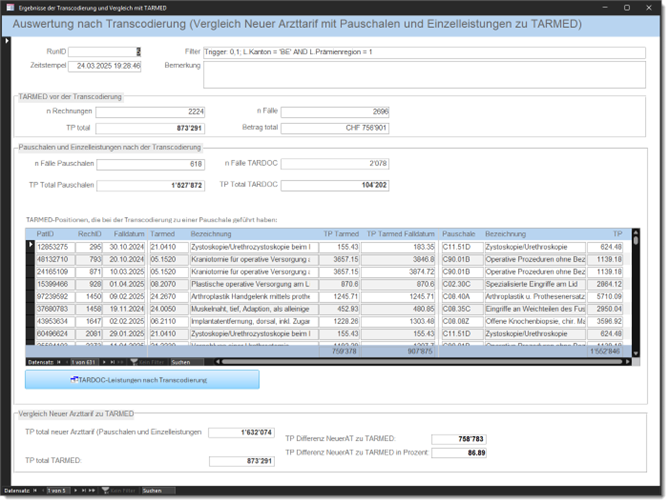
Task: Go to next record in subform navigator
Action: click(104, 362)
